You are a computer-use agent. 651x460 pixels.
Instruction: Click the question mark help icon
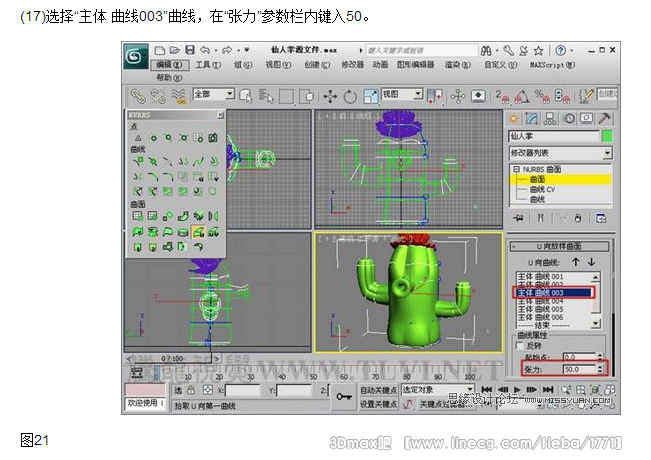tap(560, 51)
